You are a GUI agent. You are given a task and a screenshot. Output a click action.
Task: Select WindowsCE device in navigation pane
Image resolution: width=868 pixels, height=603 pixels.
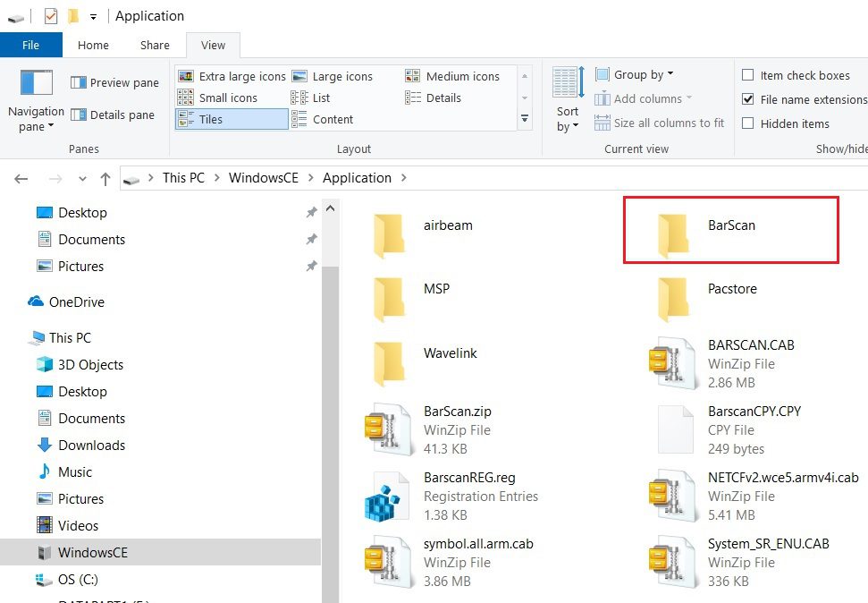coord(160,552)
